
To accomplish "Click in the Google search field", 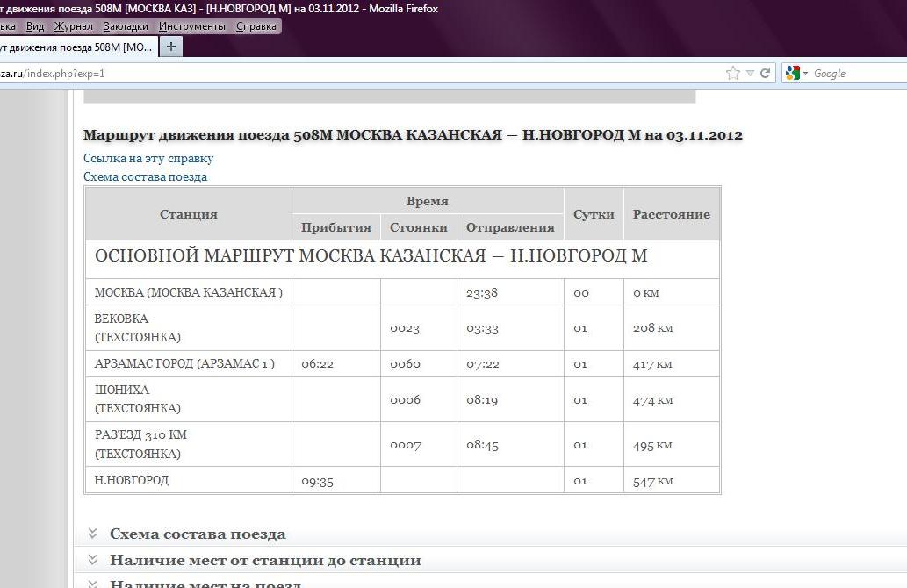I will pyautogui.click(x=856, y=74).
